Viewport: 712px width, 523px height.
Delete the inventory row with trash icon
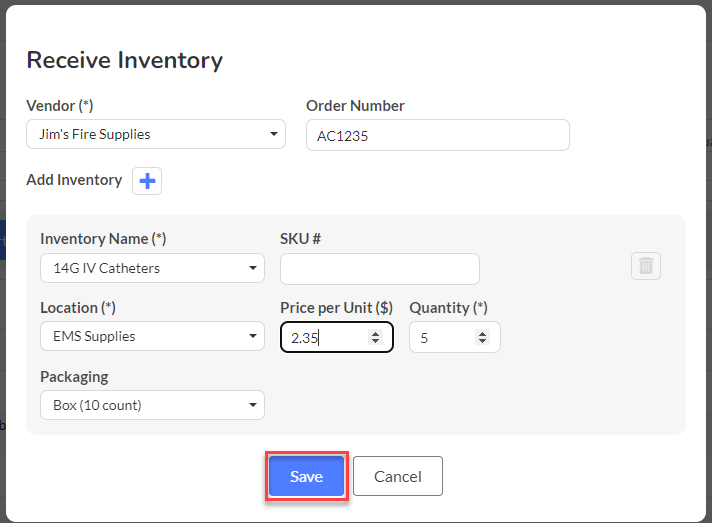(646, 266)
